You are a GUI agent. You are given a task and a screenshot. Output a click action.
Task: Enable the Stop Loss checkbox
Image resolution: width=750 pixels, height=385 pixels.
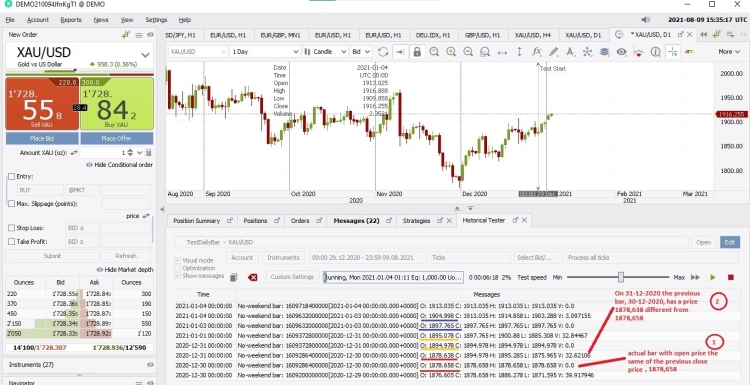(11, 228)
